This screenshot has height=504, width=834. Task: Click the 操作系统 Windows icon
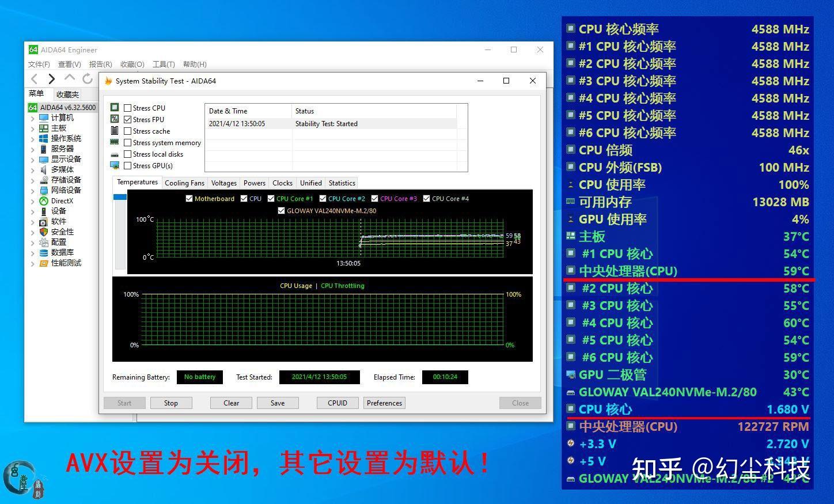(44, 138)
